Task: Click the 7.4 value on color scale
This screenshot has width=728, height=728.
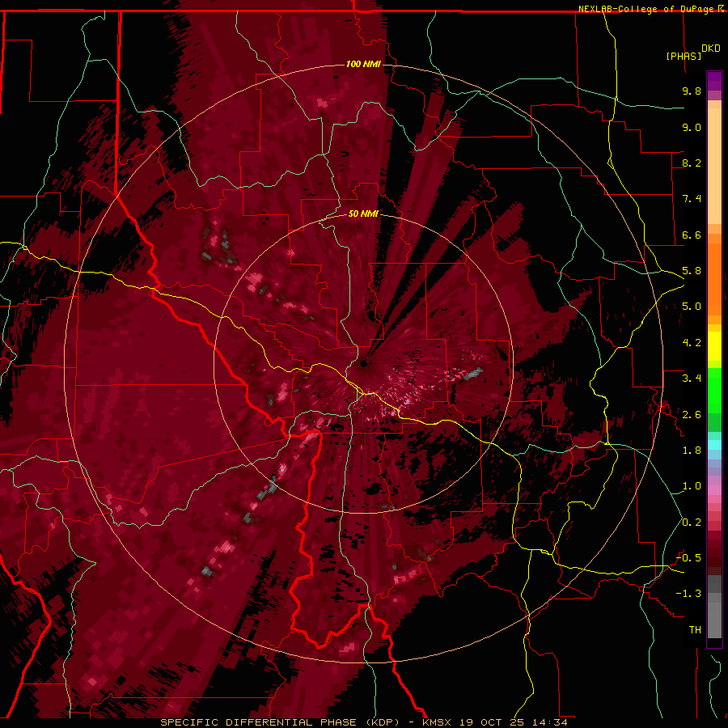Action: pyautogui.click(x=692, y=199)
